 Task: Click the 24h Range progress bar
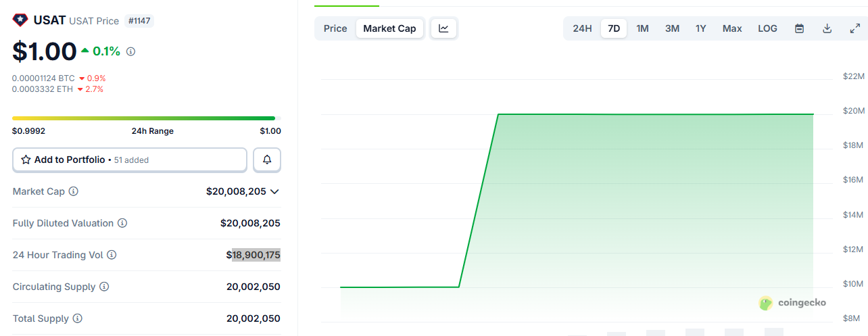pos(143,118)
